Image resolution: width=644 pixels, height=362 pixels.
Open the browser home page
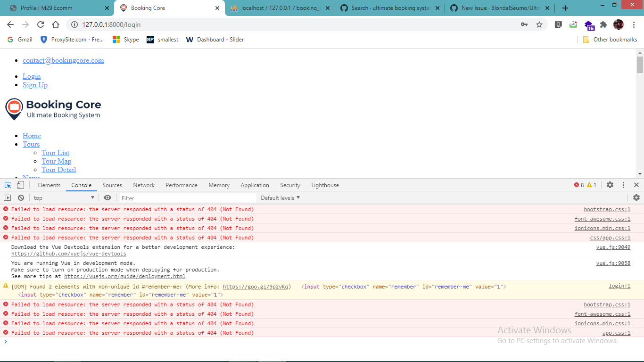tap(56, 25)
